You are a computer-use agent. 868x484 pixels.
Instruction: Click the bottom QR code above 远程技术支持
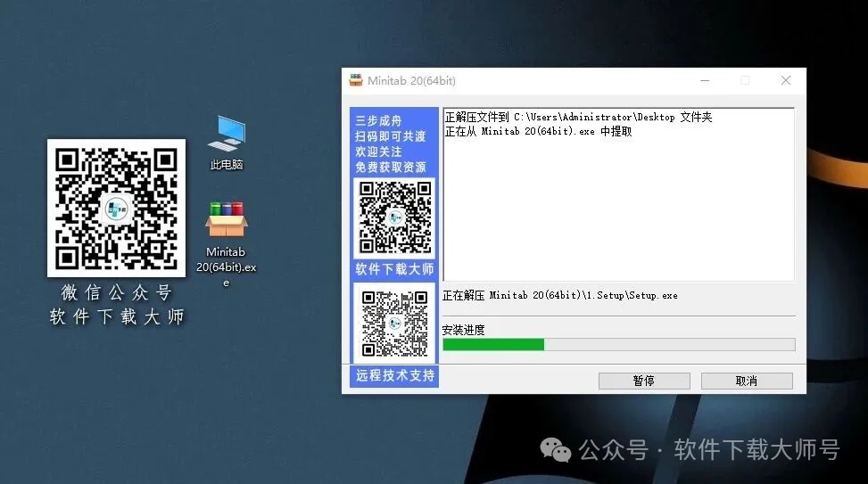[x=394, y=323]
